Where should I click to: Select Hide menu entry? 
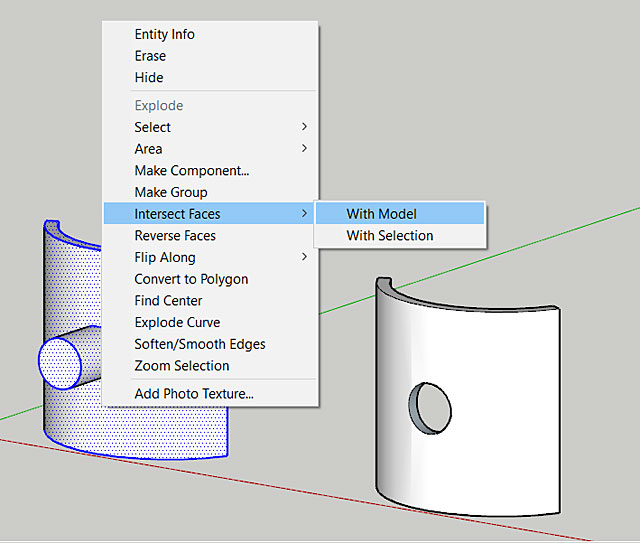[x=149, y=78]
